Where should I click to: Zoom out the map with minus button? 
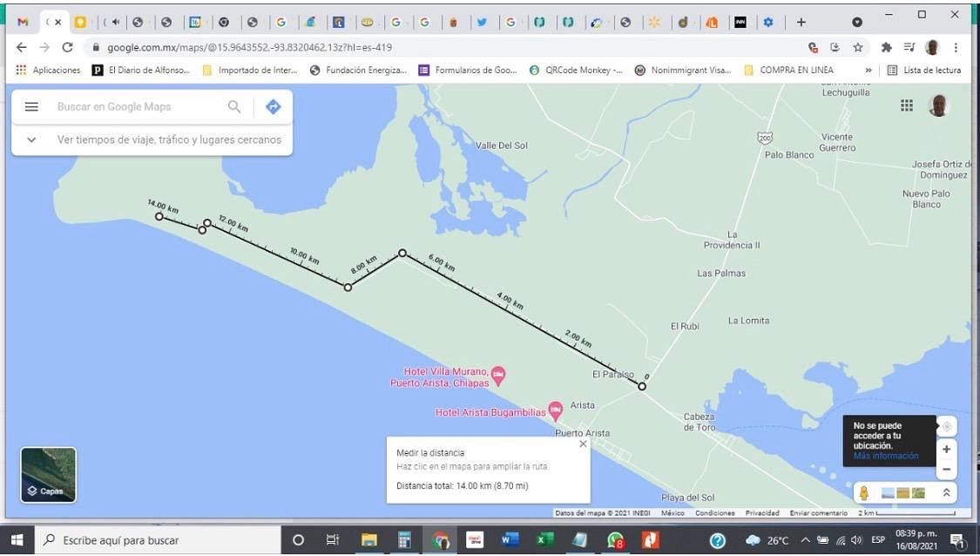[946, 470]
